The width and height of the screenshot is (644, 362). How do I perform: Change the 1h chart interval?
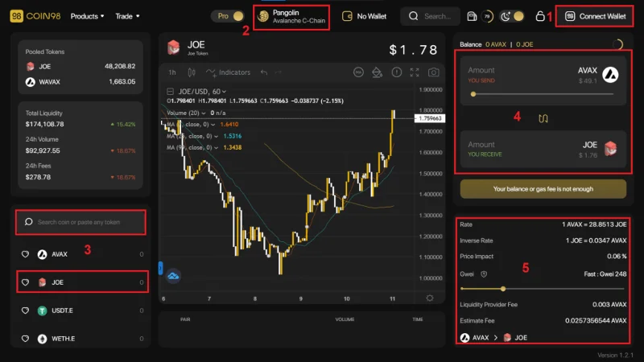pyautogui.click(x=172, y=72)
